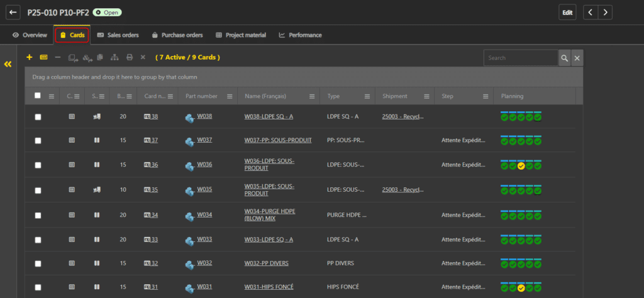The width and height of the screenshot is (644, 298).
Task: Click into the Search field
Action: click(520, 58)
